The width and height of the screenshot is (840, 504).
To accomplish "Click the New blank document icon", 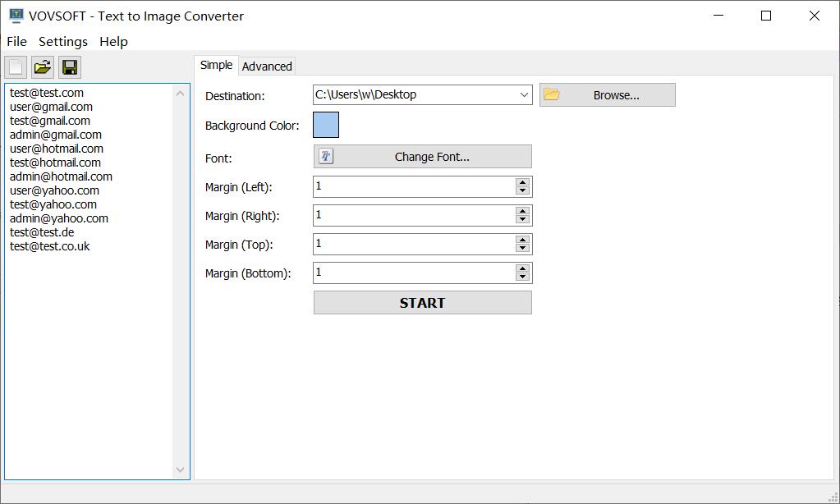I will 16,67.
